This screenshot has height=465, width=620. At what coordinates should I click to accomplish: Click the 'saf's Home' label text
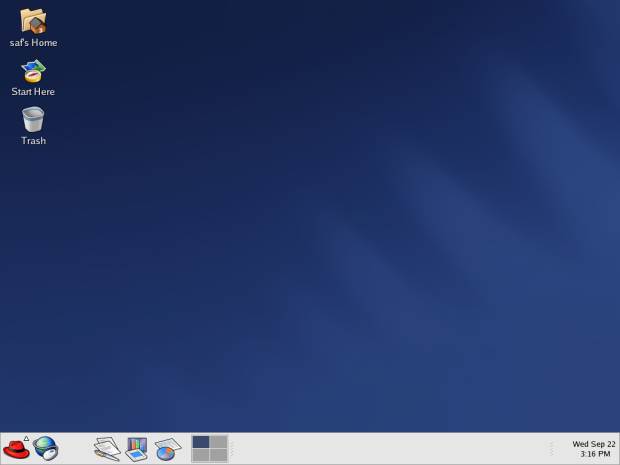click(x=34, y=43)
